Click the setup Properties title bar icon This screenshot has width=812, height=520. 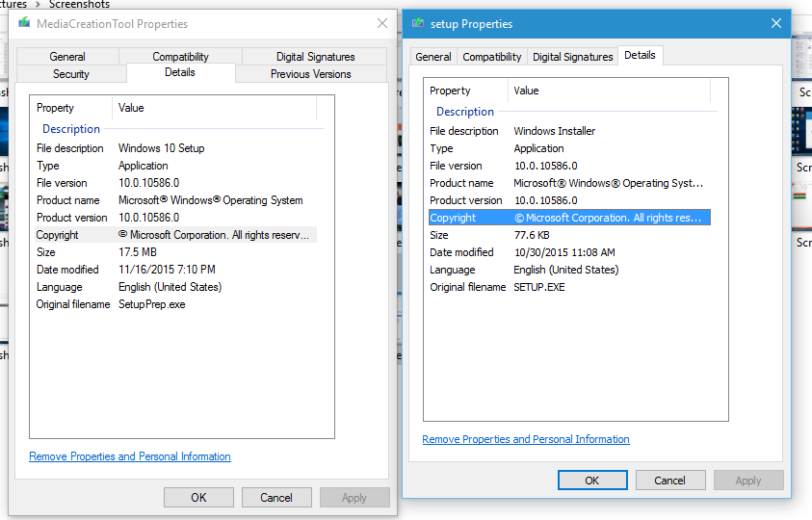tap(418, 23)
